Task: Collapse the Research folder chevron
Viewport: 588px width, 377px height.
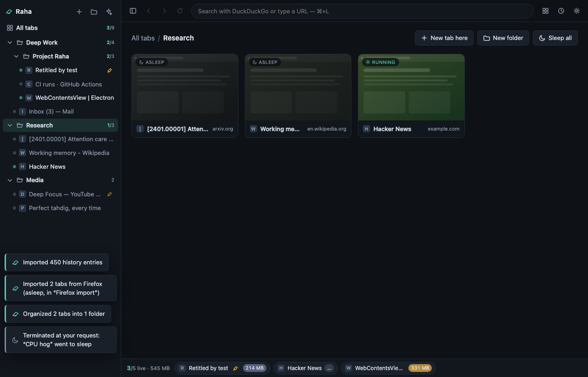Action: point(10,125)
